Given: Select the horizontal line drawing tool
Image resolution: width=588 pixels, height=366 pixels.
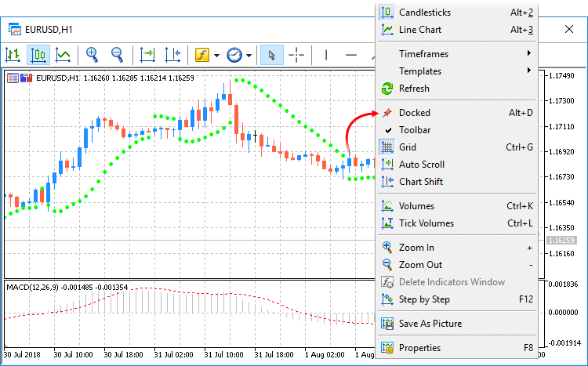Looking at the screenshot, I should coord(351,55).
